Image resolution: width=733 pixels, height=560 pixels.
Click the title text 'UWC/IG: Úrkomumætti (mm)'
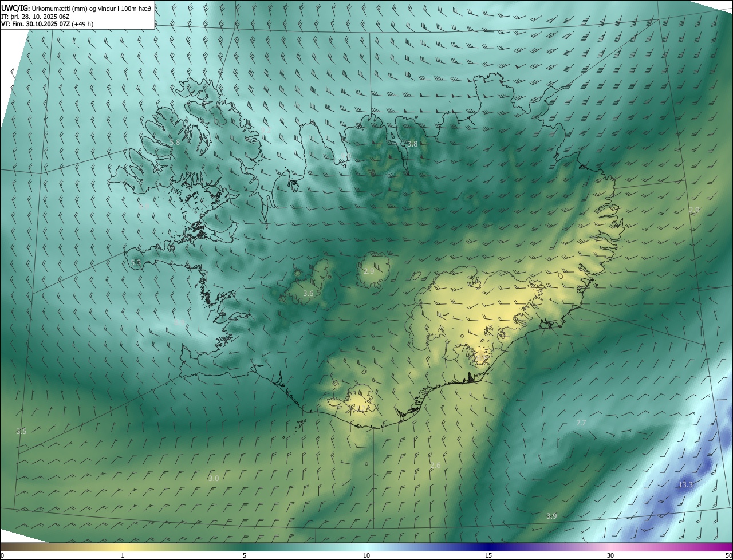45,7
